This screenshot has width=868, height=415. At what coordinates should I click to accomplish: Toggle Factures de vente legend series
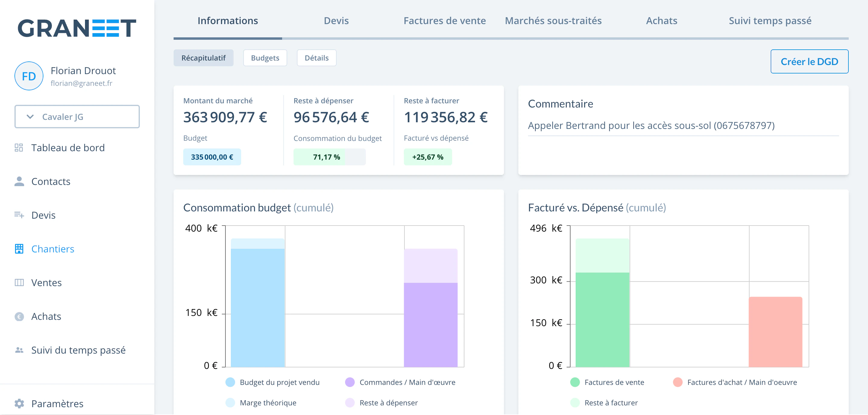(607, 382)
